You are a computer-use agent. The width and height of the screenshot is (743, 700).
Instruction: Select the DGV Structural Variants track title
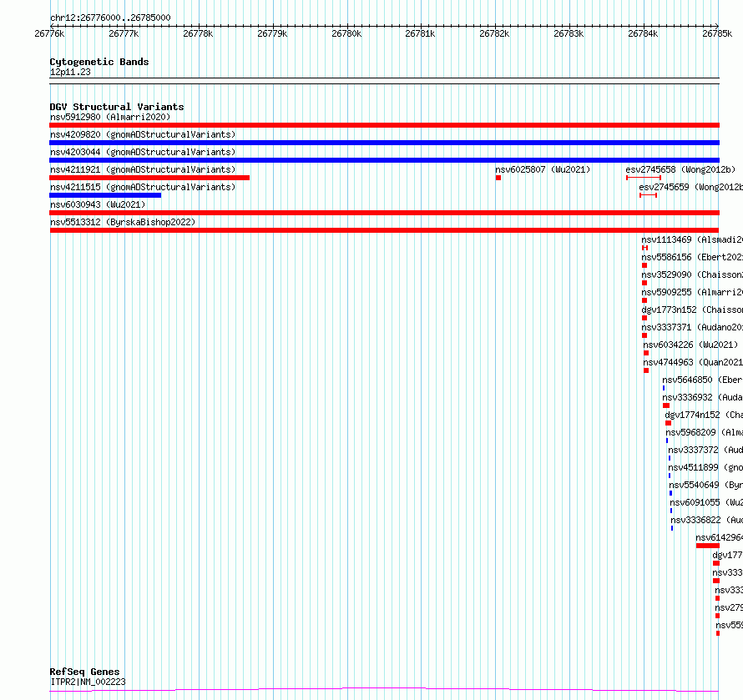pyautogui.click(x=117, y=107)
